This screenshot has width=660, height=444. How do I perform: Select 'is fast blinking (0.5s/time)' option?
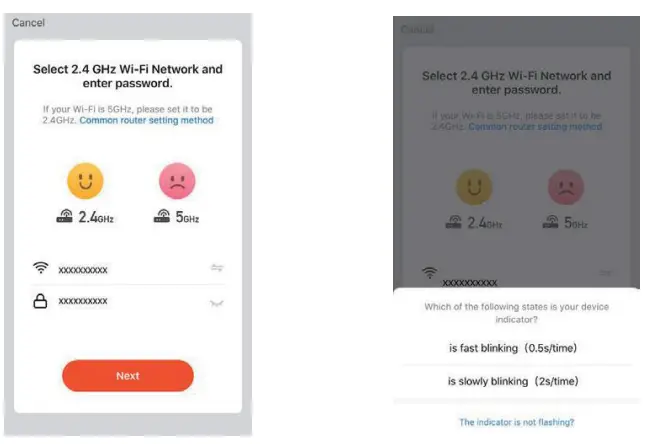[x=513, y=347]
